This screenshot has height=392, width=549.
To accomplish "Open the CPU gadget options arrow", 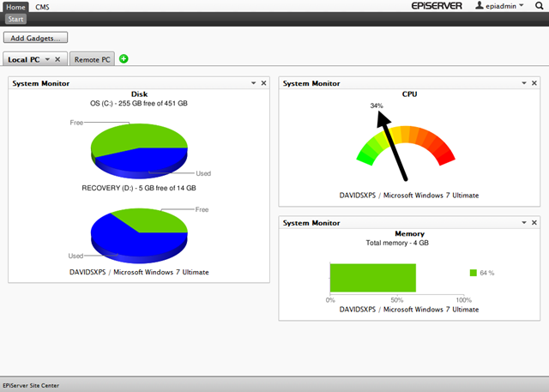I will [524, 83].
